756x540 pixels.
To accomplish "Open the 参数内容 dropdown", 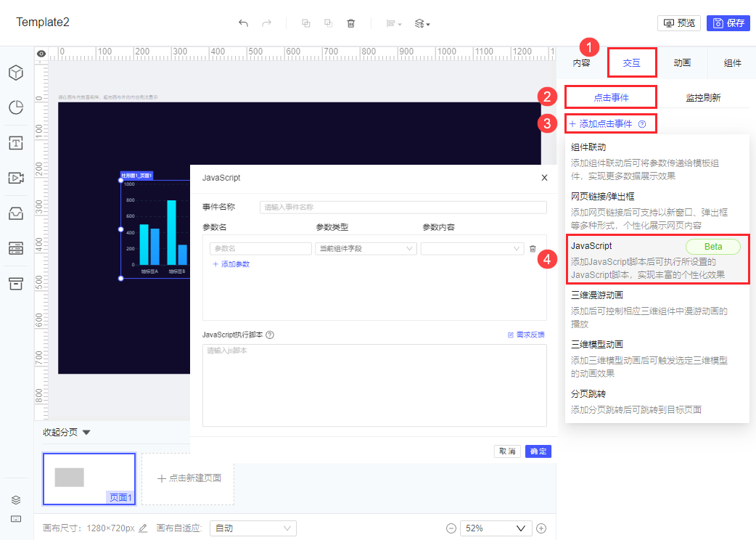I will pos(472,249).
